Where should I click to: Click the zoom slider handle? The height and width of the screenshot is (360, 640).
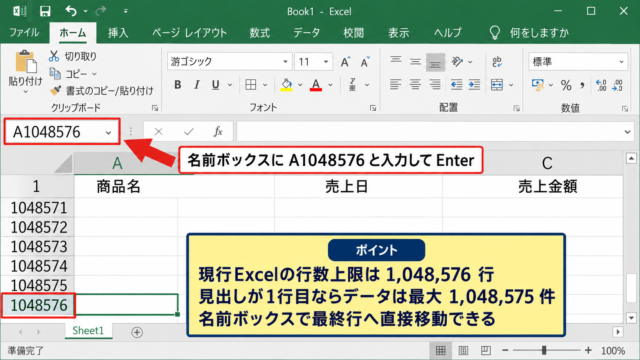pos(544,350)
